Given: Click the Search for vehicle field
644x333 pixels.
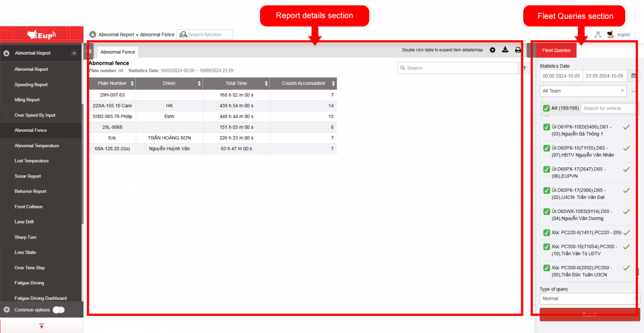Looking at the screenshot, I should pyautogui.click(x=609, y=108).
